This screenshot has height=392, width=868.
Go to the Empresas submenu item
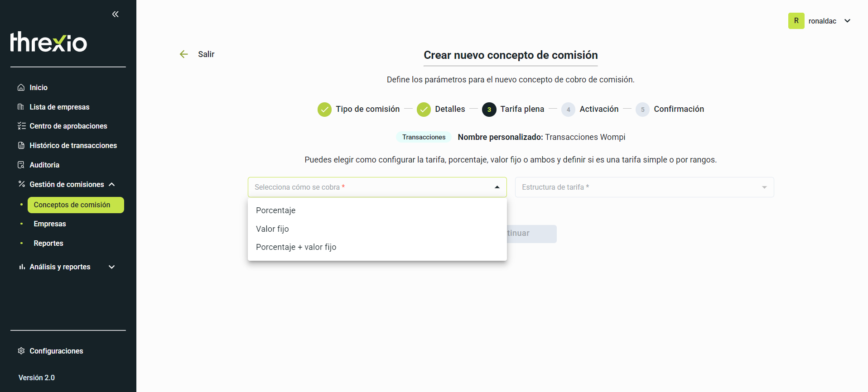point(50,224)
